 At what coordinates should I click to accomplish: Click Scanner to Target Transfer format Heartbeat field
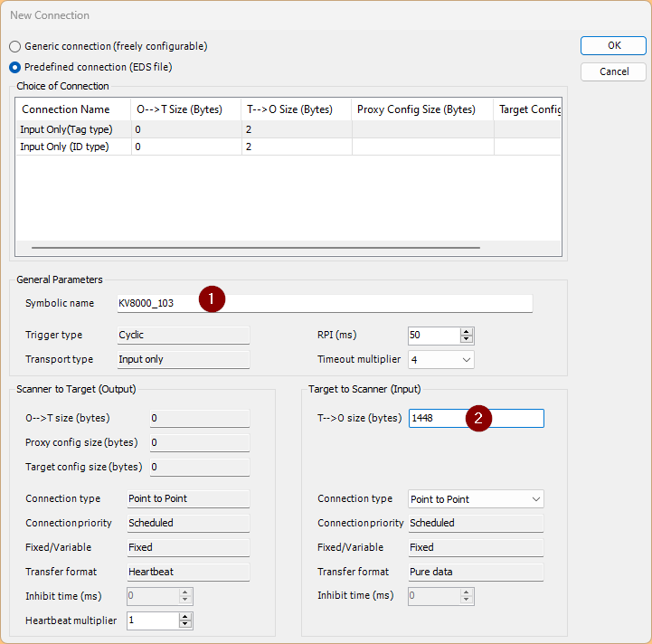point(188,572)
